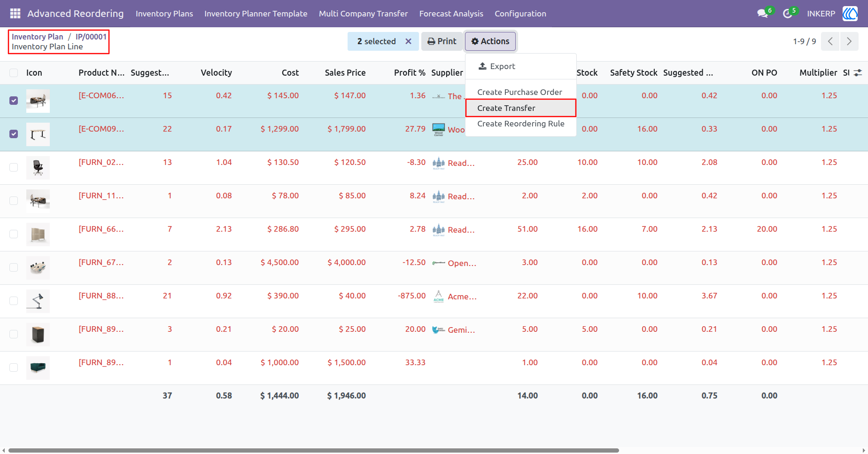Click the desk lamp thumbnail in FURN_88 row
This screenshot has width=868, height=454.
(x=38, y=301)
